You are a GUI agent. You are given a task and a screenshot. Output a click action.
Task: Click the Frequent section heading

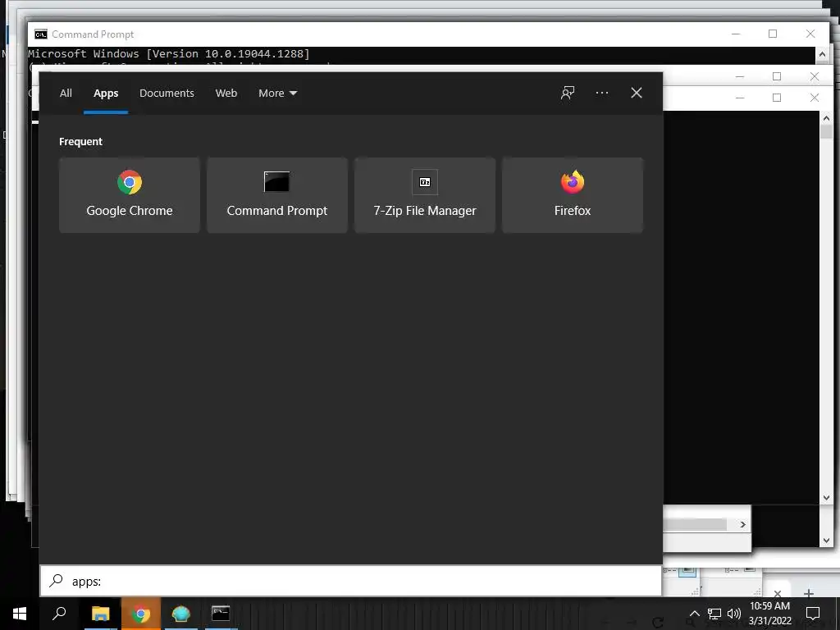[x=81, y=141]
